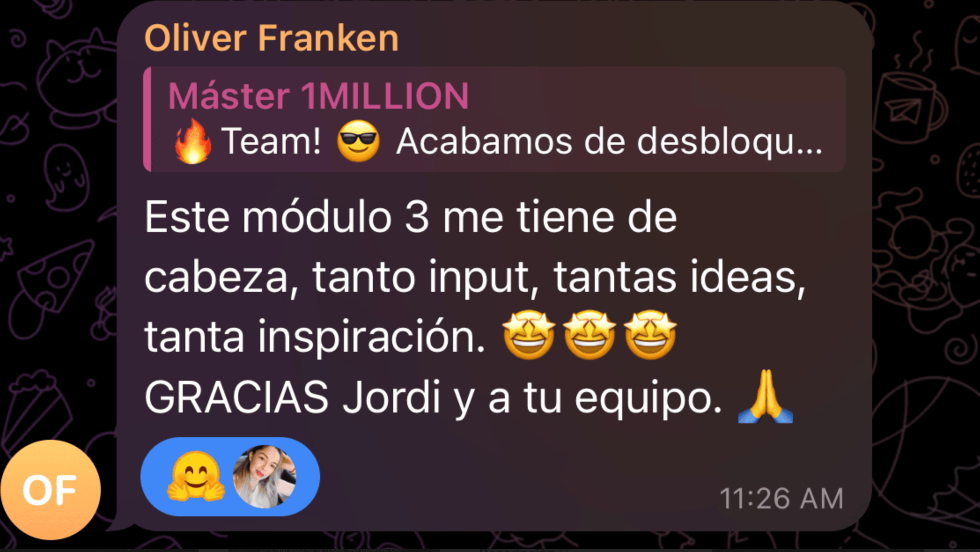Click the 11:26 AM timestamp

781,499
